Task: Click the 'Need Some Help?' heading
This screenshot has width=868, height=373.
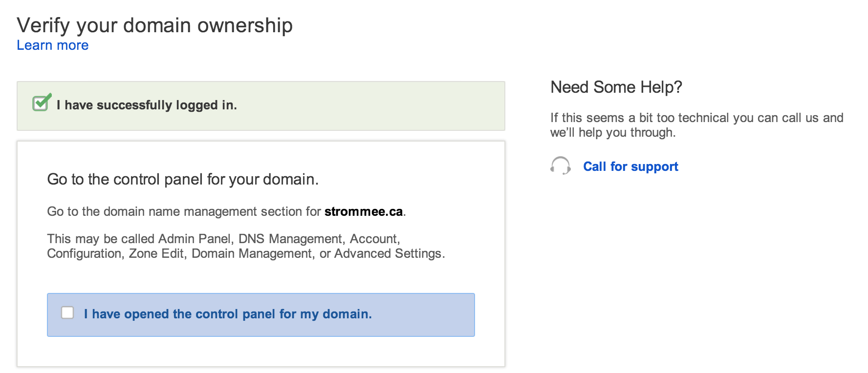Action: pyautogui.click(x=616, y=87)
